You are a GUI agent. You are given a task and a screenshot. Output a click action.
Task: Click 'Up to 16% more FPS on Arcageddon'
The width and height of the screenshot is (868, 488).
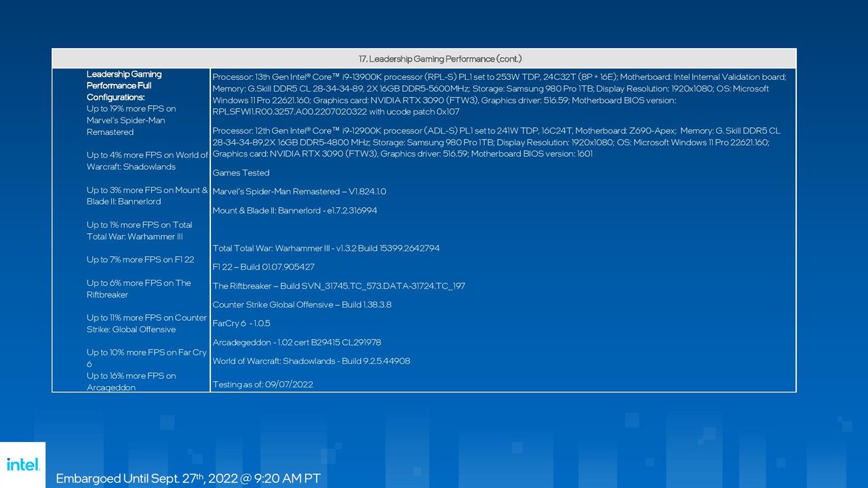click(131, 382)
